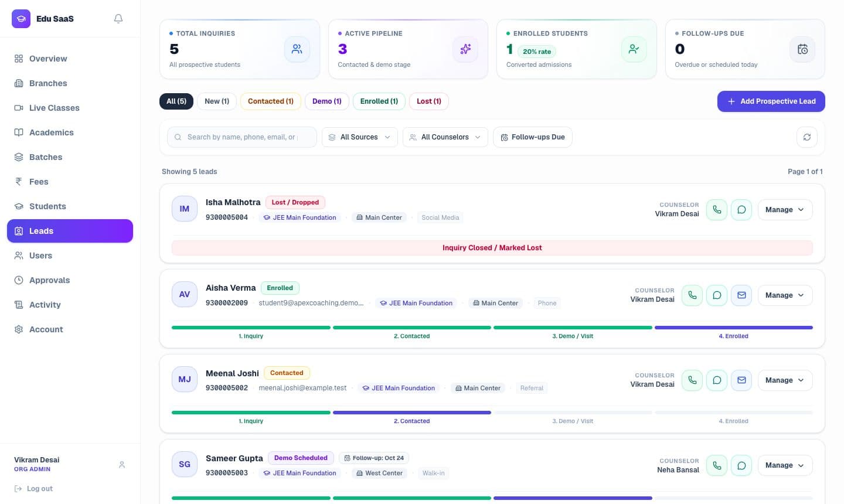
Task: Open the All Sources dropdown
Action: pos(360,137)
